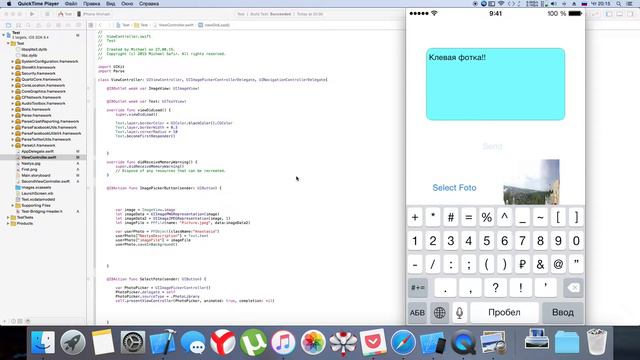Open Messages chat bubble in Dock

tap(193, 342)
